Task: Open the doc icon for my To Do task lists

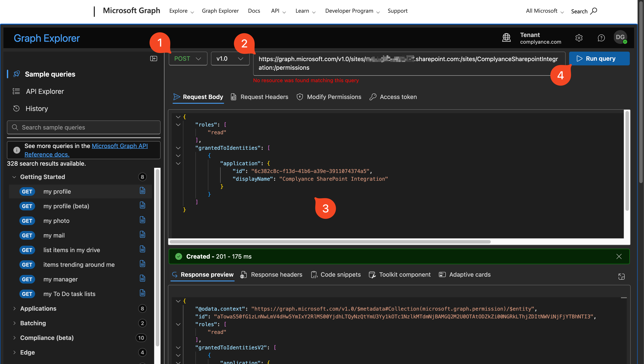Action: [x=142, y=293]
